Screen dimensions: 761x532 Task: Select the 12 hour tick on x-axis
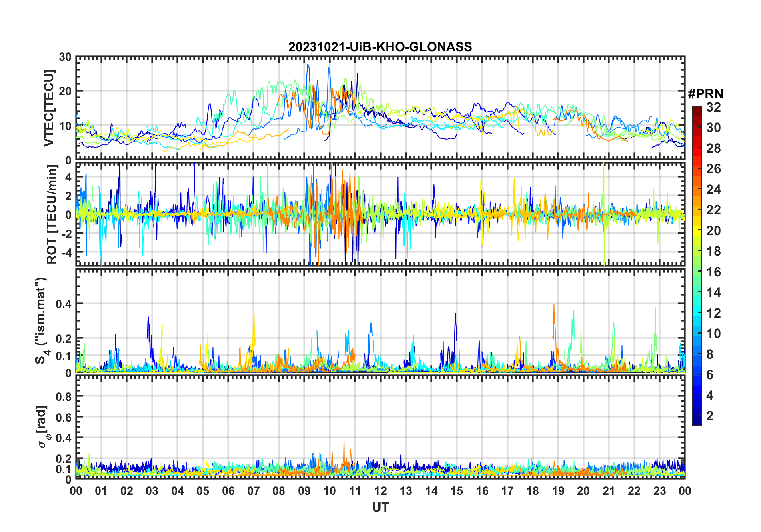(x=380, y=491)
